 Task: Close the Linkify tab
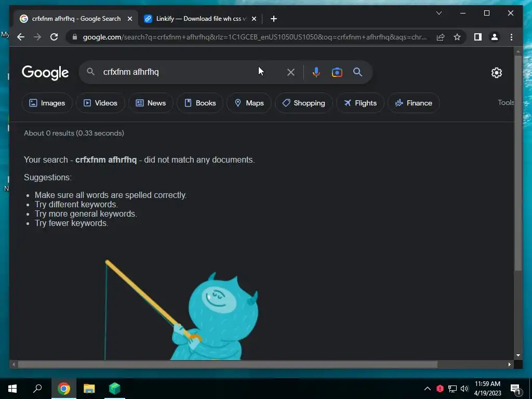coord(254,19)
